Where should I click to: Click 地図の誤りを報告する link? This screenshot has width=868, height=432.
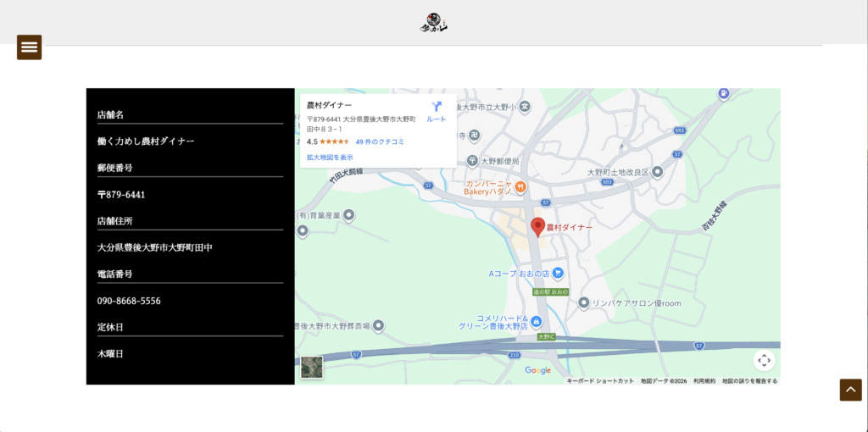(x=749, y=381)
